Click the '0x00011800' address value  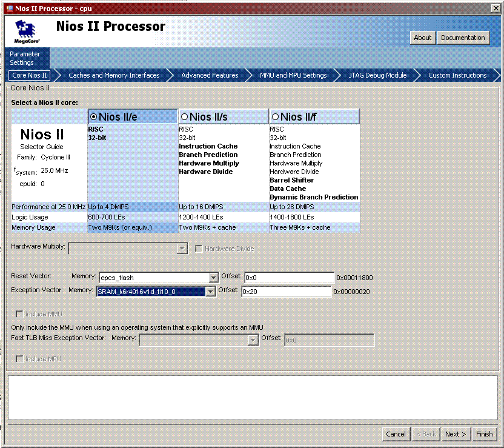pos(354,278)
